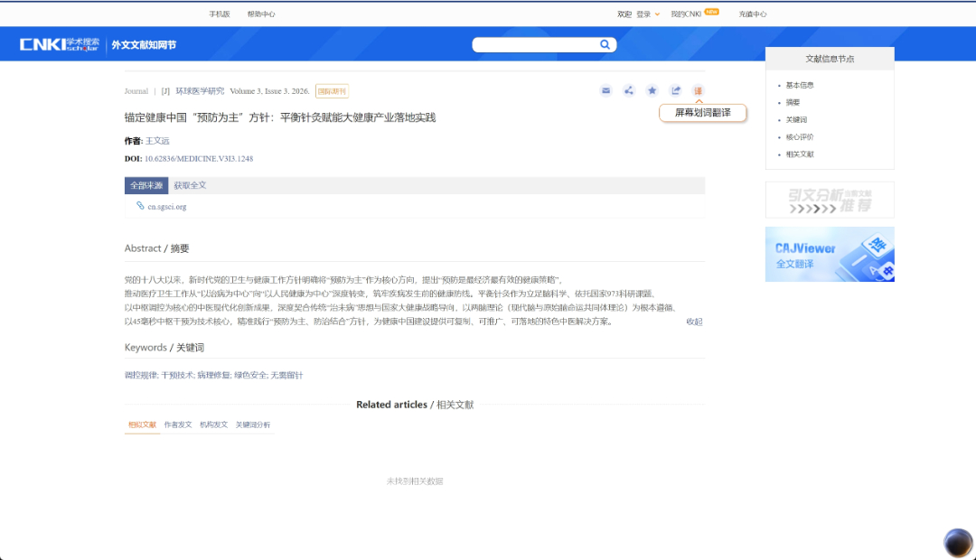Click the email share envelope icon
976x560 pixels.
pyautogui.click(x=605, y=91)
